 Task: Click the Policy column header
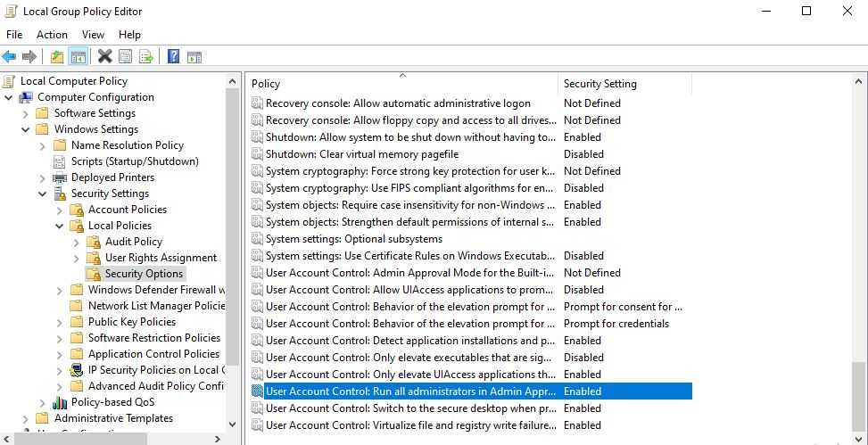(x=266, y=84)
